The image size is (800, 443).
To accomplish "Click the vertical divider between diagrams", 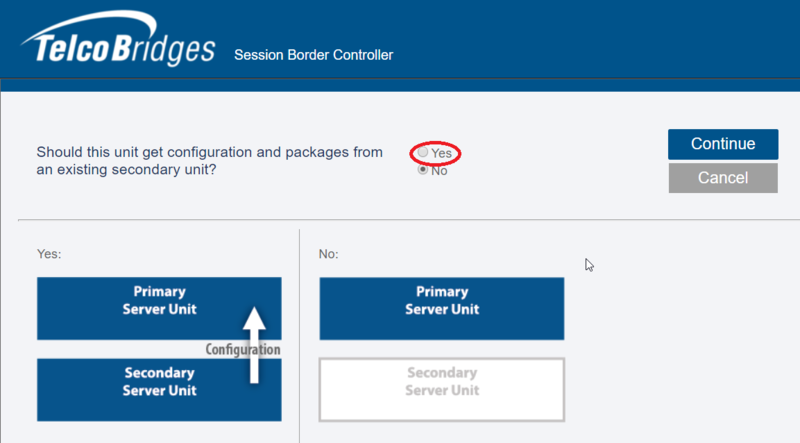I will pyautogui.click(x=299, y=336).
